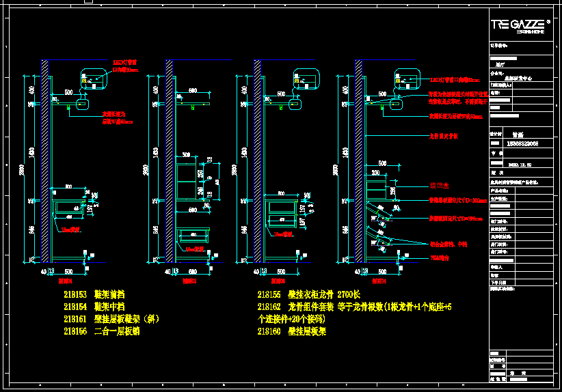Viewport: 562px width, 392px height.
Task: Click the TRE GAZZE logo in title block
Action: click(x=520, y=26)
